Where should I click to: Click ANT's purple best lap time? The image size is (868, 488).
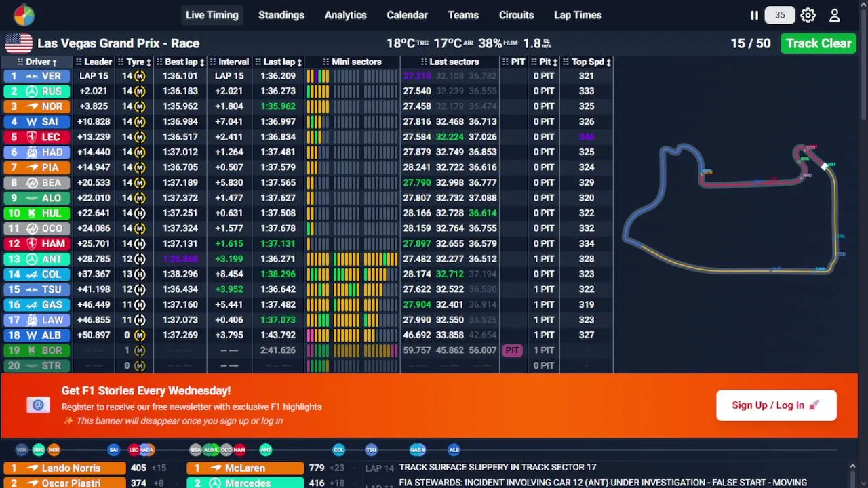180,259
